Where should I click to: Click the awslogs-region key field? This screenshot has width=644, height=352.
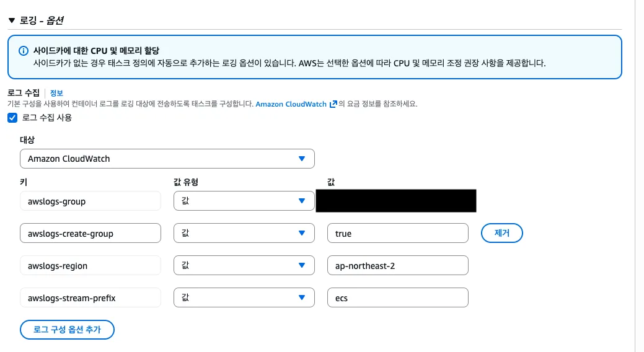pos(90,266)
